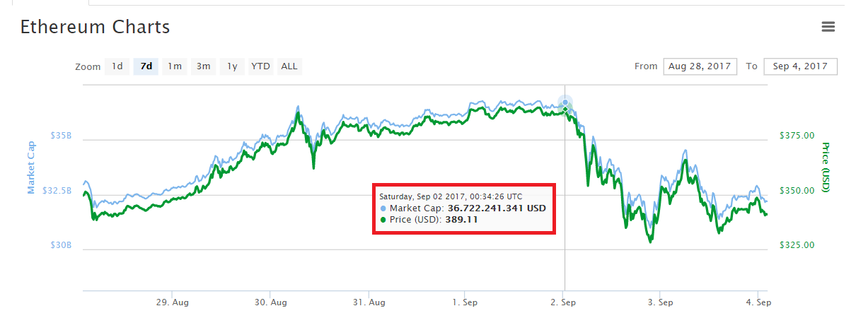This screenshot has width=868, height=330.
Task: Click the 29. Aug x-axis label
Action: point(173,302)
